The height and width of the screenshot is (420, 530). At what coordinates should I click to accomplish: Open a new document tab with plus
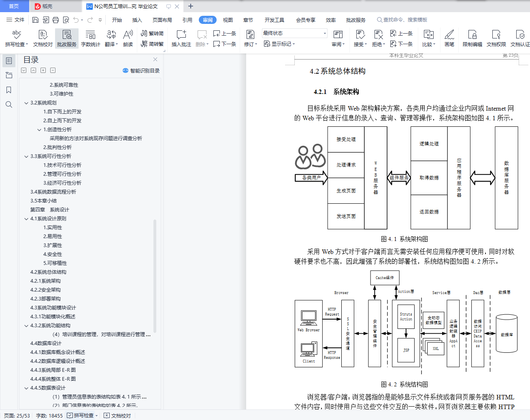point(191,6)
